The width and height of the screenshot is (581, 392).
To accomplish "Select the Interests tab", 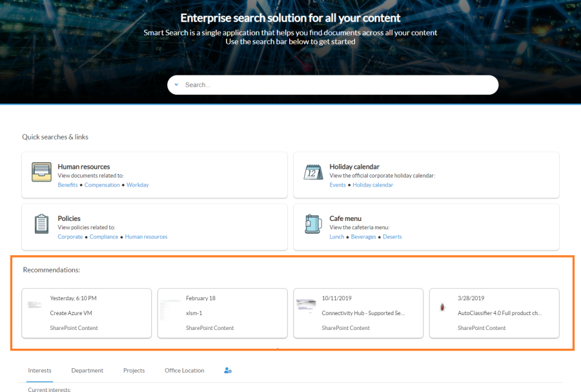I will [x=39, y=371].
